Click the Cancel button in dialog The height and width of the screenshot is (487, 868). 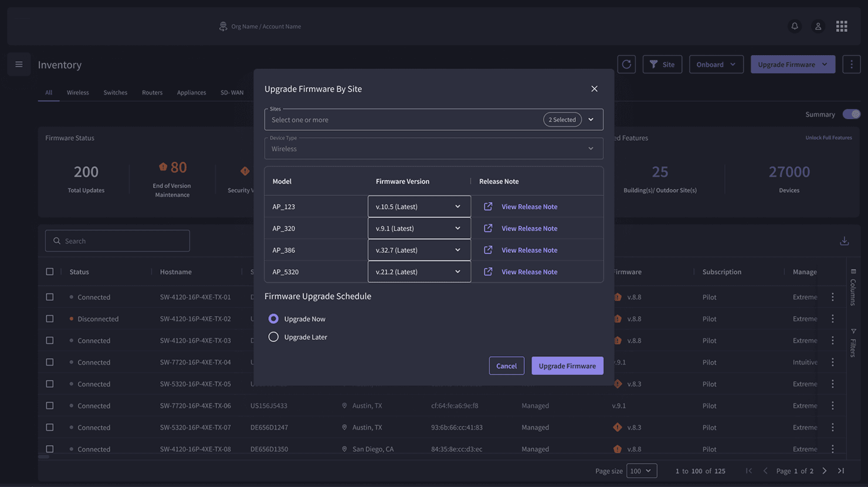coord(506,366)
